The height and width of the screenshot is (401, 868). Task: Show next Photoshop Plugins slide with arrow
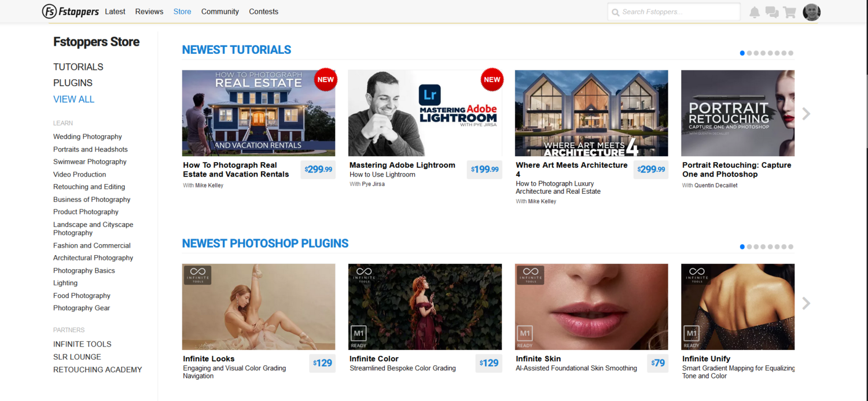coord(806,303)
